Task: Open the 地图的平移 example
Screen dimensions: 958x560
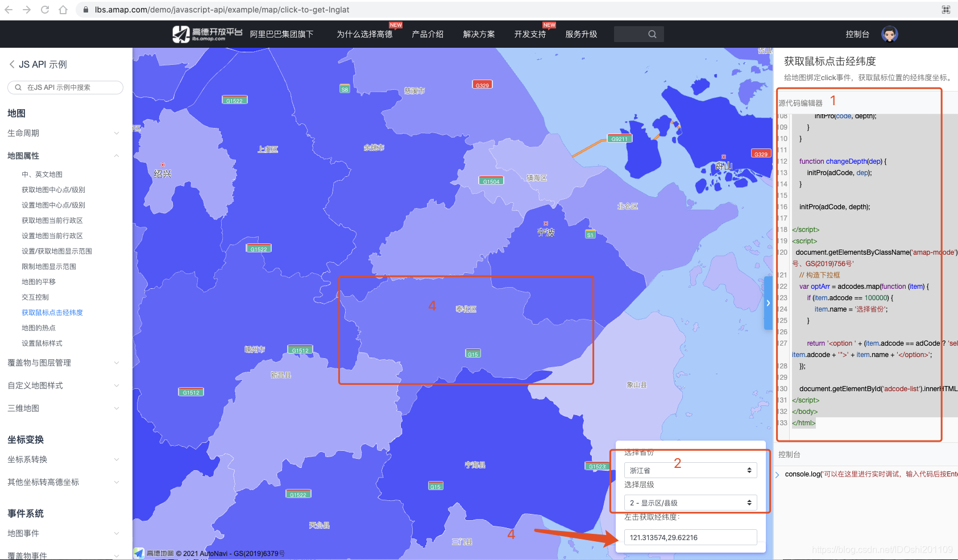Action: click(x=39, y=282)
